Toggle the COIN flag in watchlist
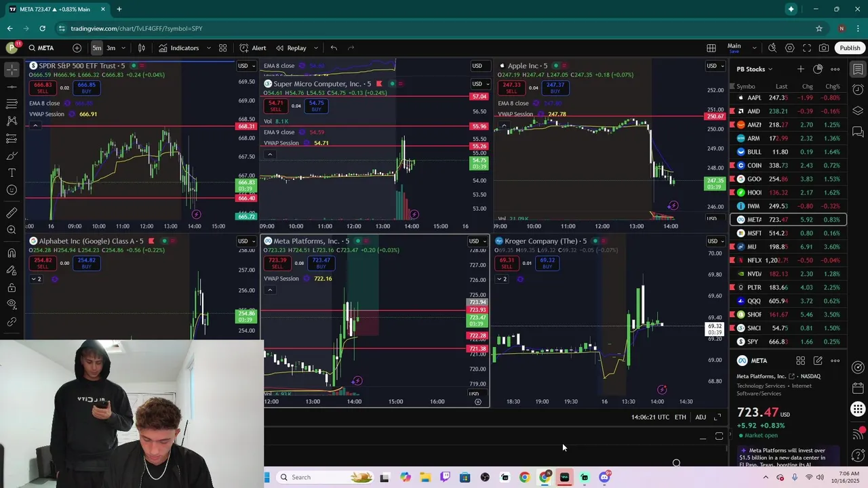868x488 pixels. 734,165
